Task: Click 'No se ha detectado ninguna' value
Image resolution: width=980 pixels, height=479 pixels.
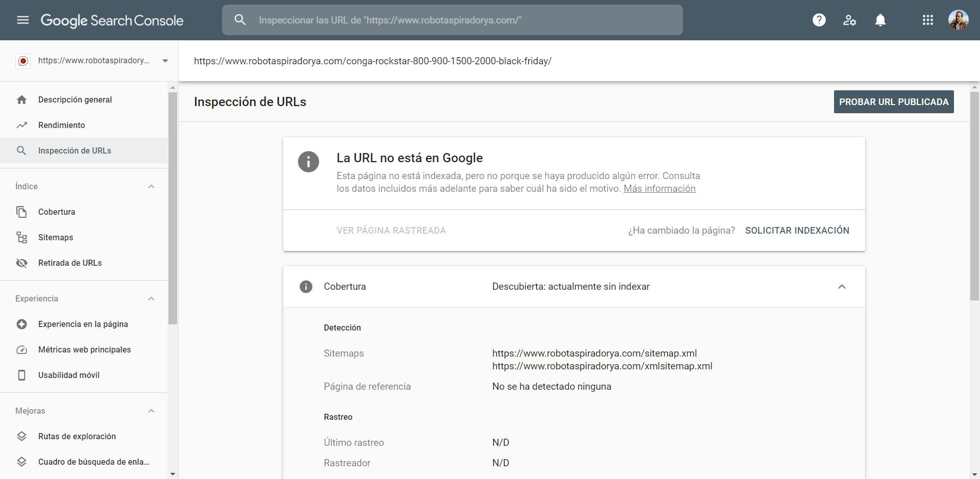Action: (552, 386)
